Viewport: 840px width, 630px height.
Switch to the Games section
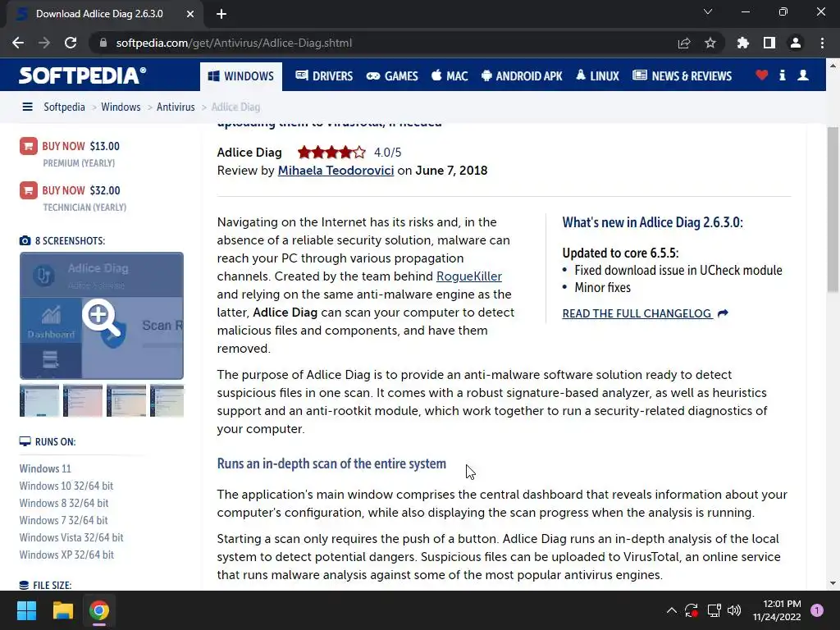[x=392, y=76]
